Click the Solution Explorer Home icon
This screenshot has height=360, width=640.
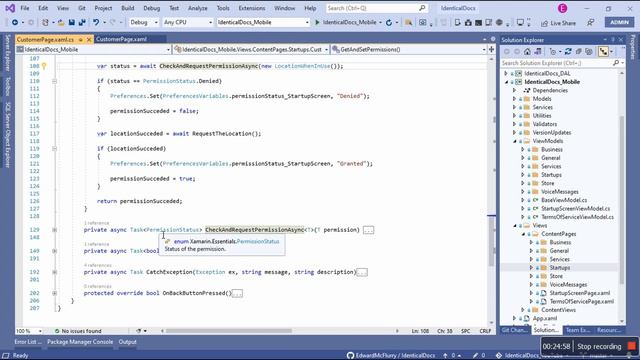pyautogui.click(x=527, y=52)
